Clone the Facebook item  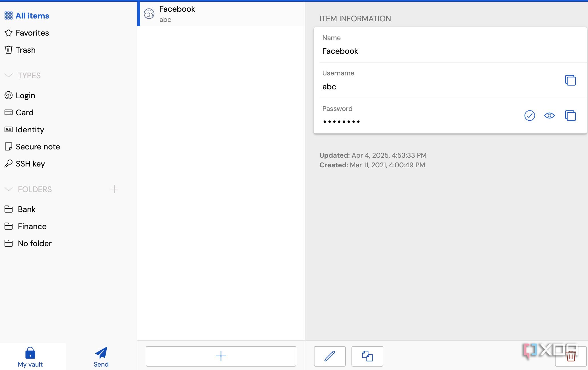coord(367,356)
